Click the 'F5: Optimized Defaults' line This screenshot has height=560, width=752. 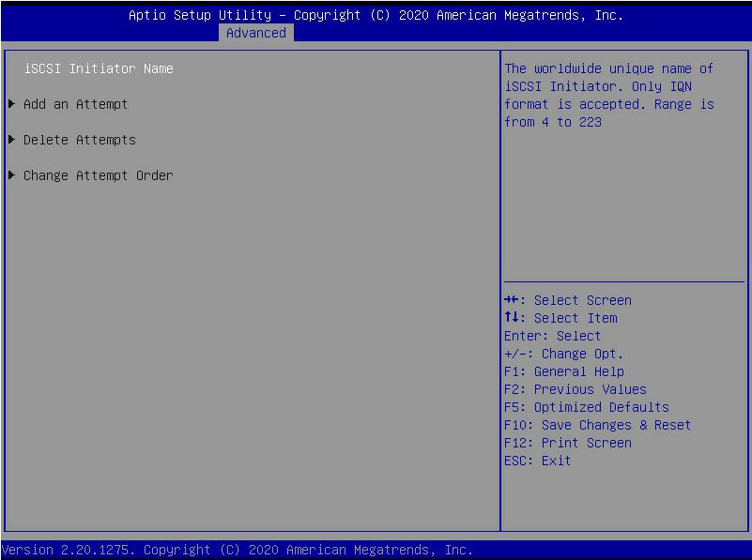point(587,407)
